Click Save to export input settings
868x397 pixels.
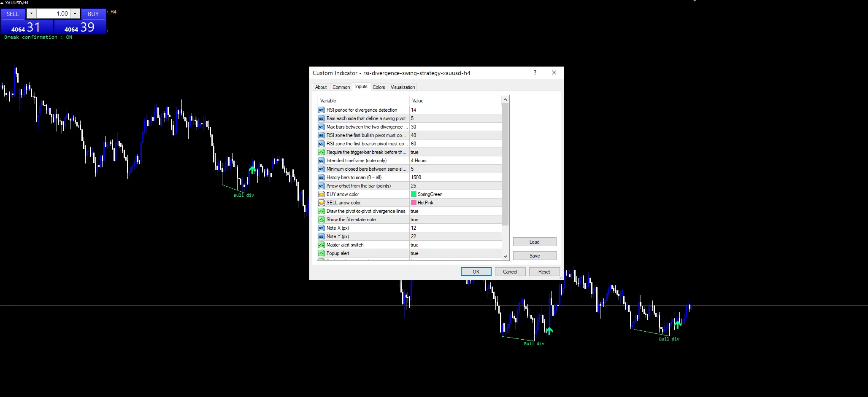(535, 256)
